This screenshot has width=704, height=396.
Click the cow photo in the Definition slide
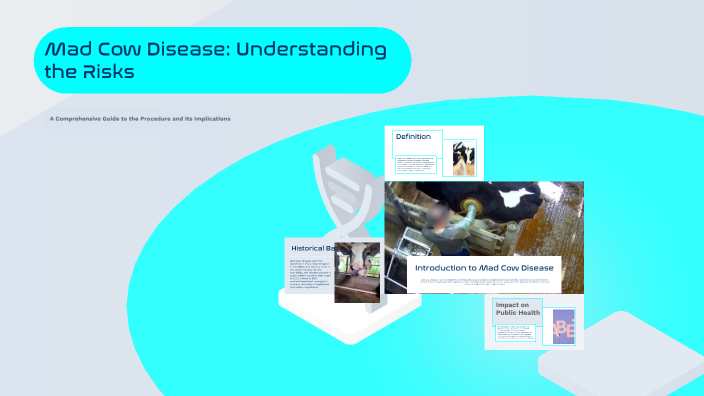[x=464, y=158]
